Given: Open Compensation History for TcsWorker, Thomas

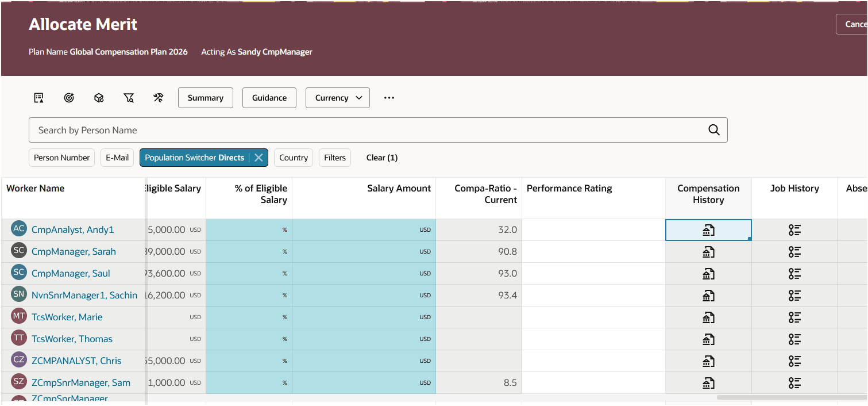Looking at the screenshot, I should pyautogui.click(x=708, y=339).
